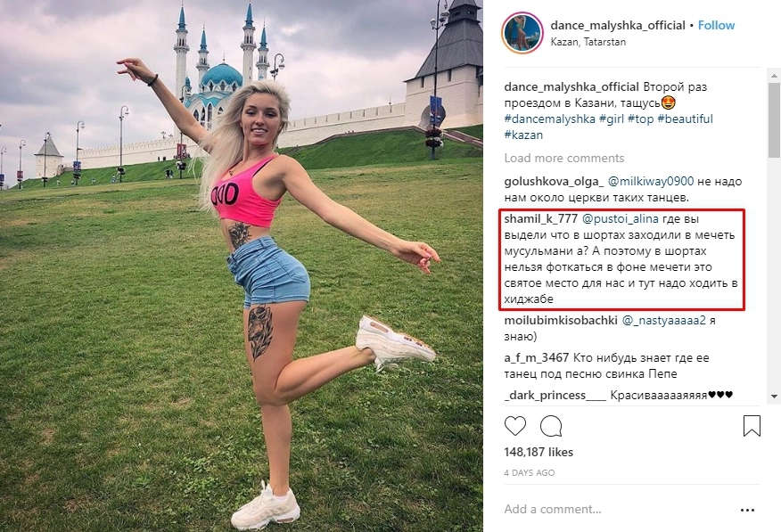The height and width of the screenshot is (532, 781).
Task: View the 148,187 likes list
Action: coord(538,453)
